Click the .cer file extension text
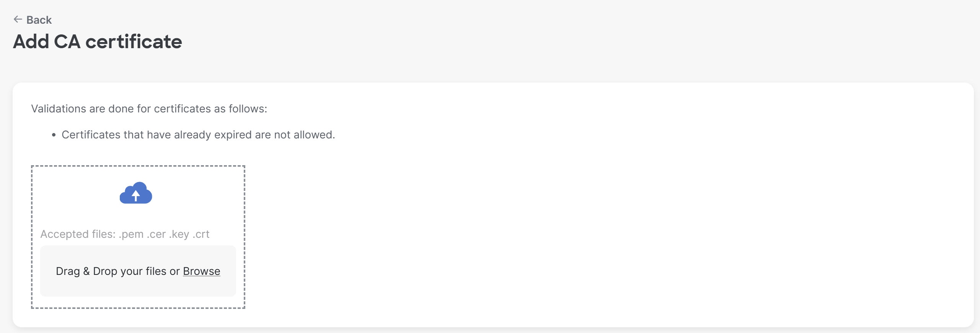Screen dimensions: 980x333 tap(156, 234)
